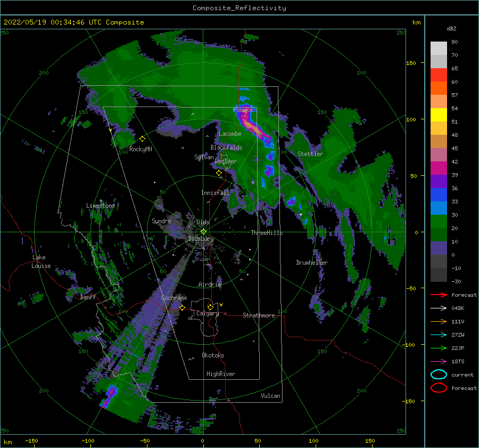The width and height of the screenshot is (479, 448).
Task: Click the Stettler city label
Action: click(x=310, y=154)
